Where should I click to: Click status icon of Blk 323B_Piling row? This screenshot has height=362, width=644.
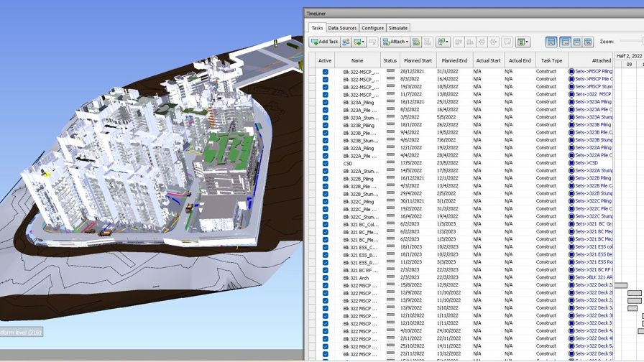point(390,125)
